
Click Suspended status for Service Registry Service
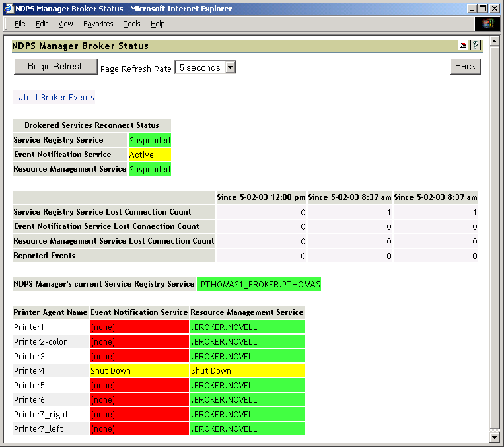tap(150, 140)
